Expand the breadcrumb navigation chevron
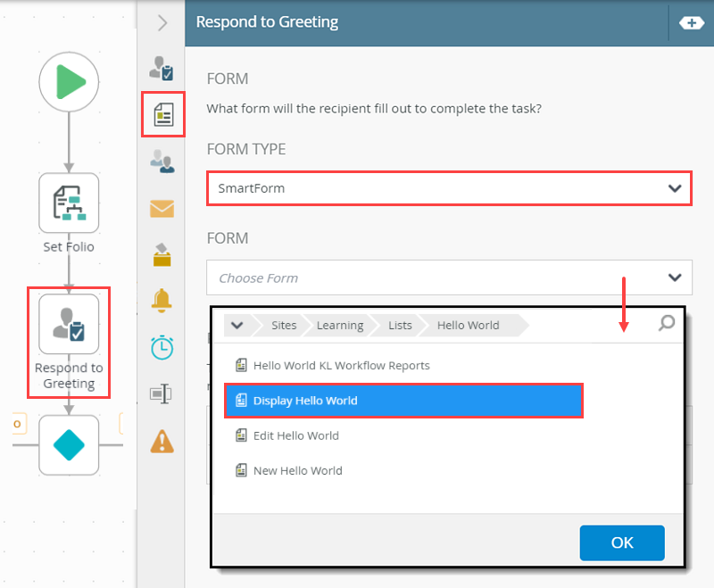 click(x=237, y=325)
